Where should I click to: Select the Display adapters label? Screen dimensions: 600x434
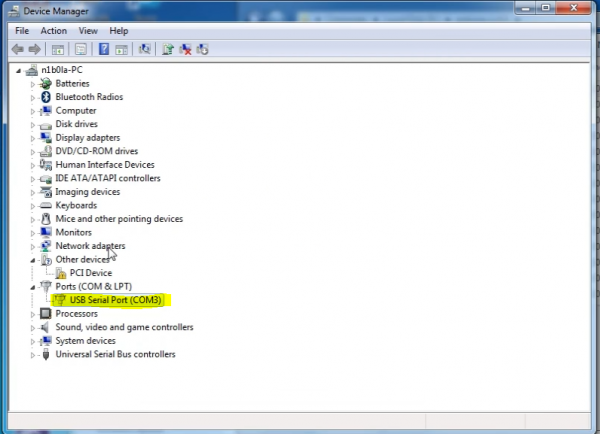(x=88, y=138)
